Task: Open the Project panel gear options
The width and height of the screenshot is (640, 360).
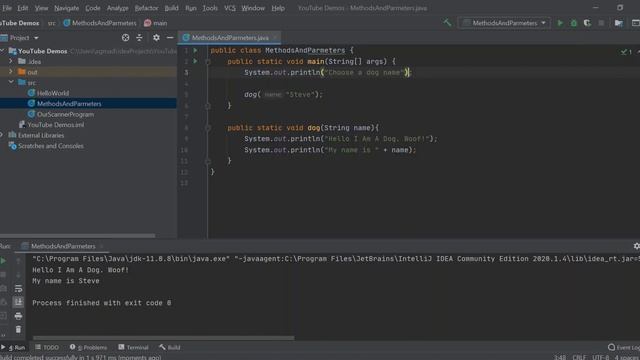Action: tap(156, 38)
